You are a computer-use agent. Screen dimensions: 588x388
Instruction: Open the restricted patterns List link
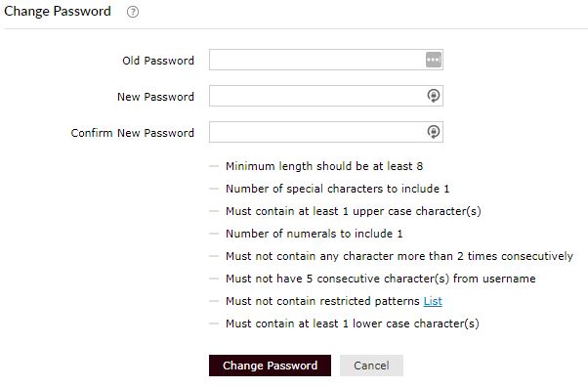click(x=433, y=301)
